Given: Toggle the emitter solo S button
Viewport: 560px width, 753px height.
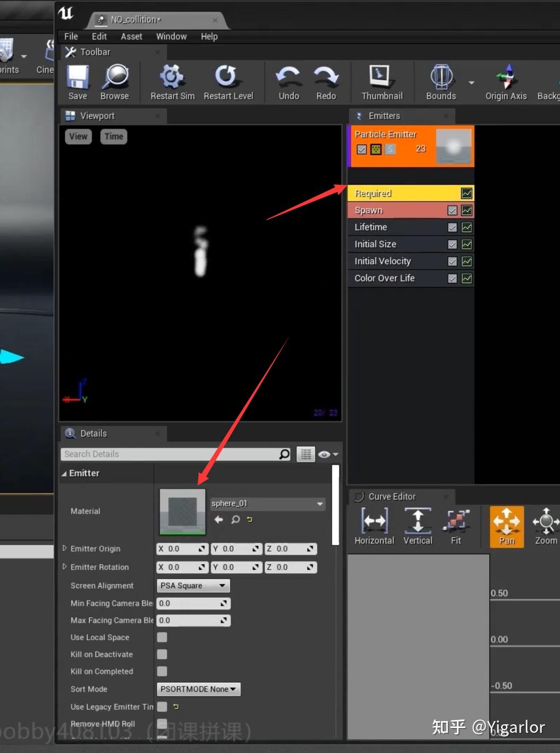Looking at the screenshot, I should [391, 149].
